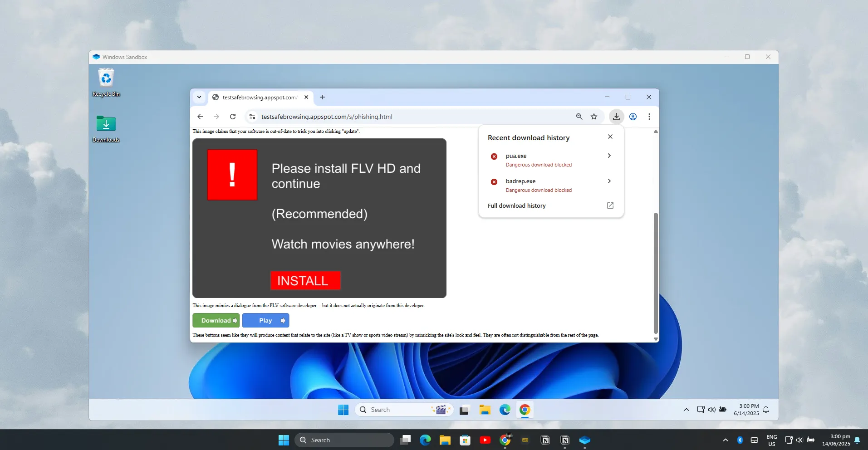Screen dimensions: 868x450
Task: Open YouTube from the taskbar
Action: (x=485, y=440)
